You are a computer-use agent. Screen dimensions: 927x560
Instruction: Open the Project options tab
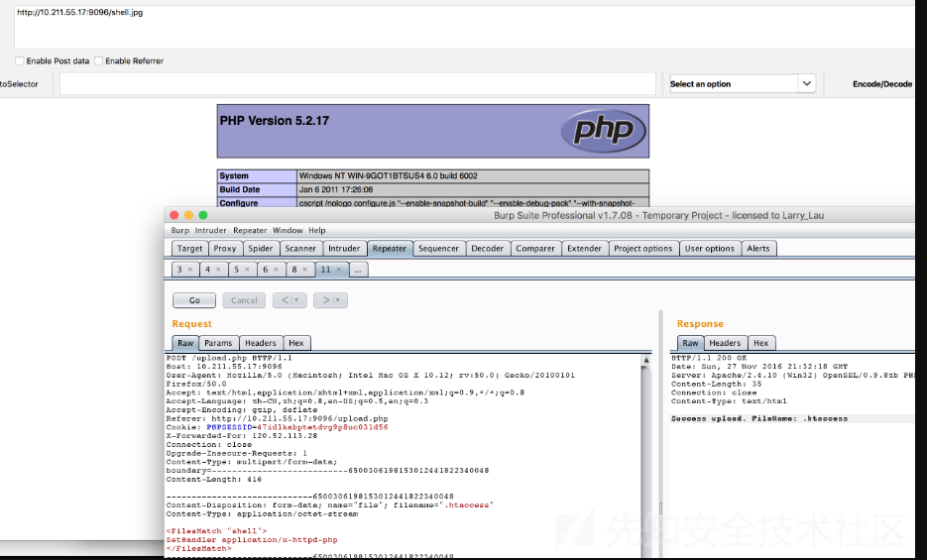click(643, 249)
